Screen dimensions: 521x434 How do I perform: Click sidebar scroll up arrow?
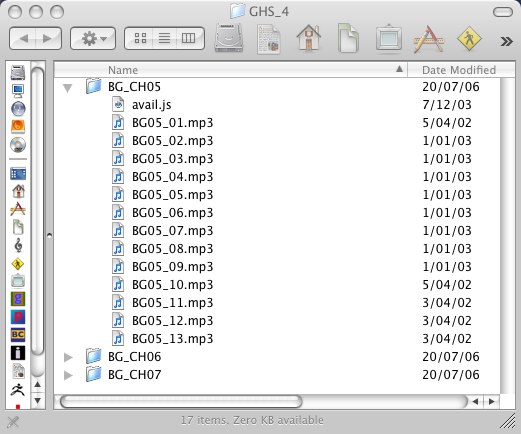tap(38, 385)
